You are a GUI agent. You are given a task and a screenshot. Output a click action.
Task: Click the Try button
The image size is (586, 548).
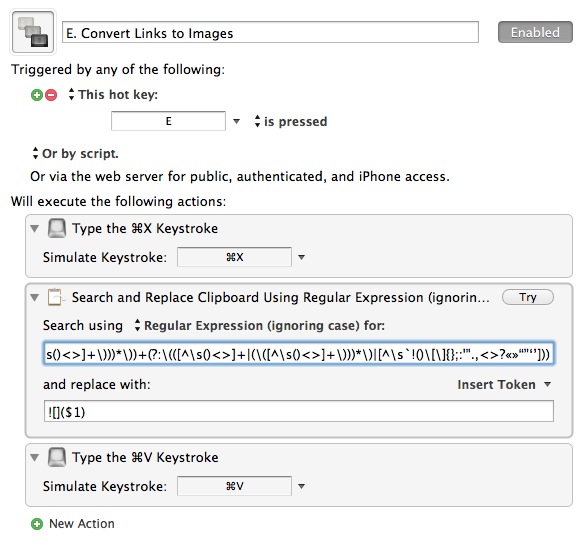click(528, 297)
